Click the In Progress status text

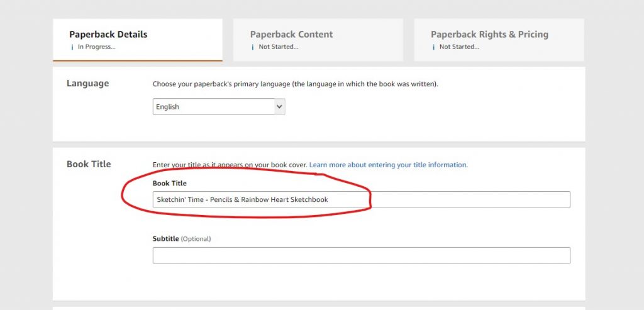[96, 47]
